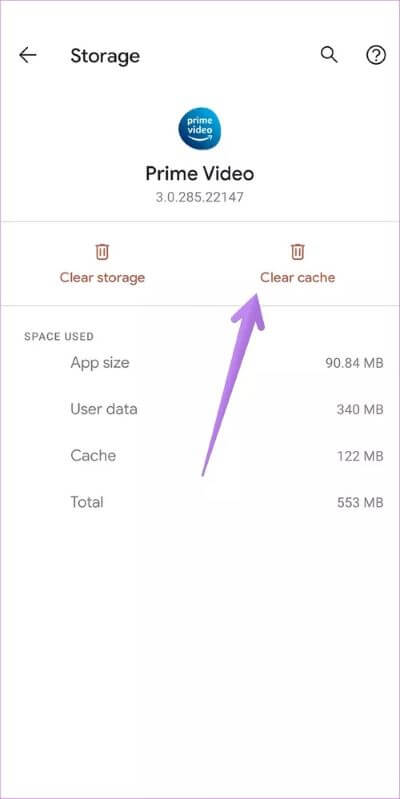
Task: Select the User data row label
Action: [x=104, y=409]
